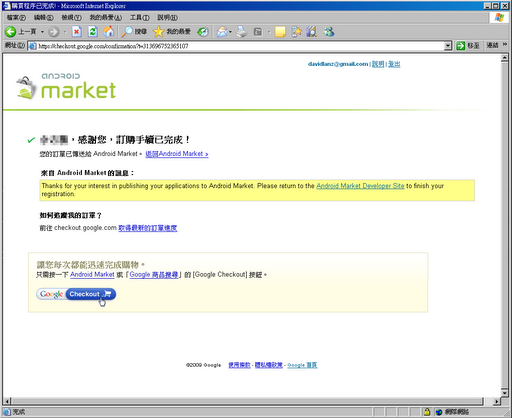Screen dimensions: 512x418
Task: Open the Mail envelope toolbar icon
Action: pos(222,32)
